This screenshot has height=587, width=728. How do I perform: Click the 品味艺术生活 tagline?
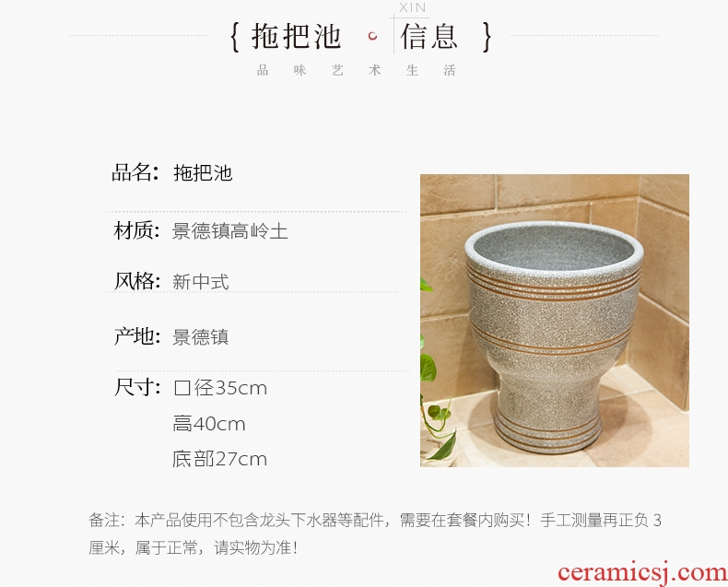356,71
